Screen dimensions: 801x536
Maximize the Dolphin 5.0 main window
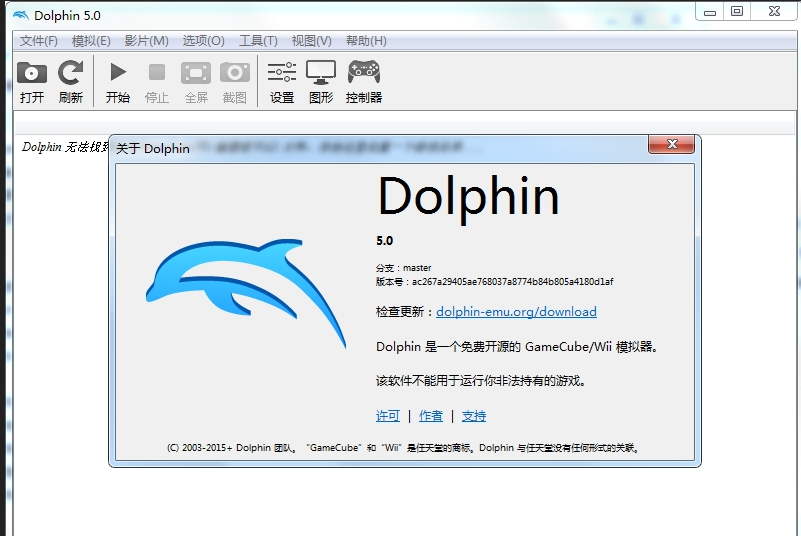tap(737, 12)
